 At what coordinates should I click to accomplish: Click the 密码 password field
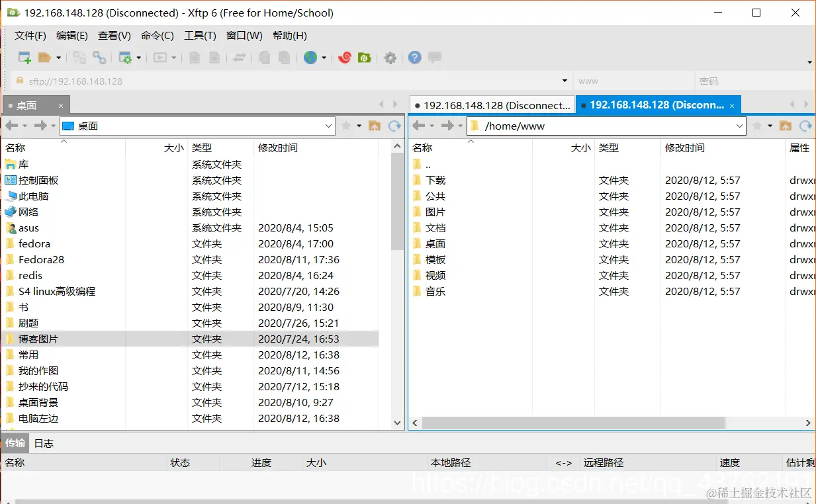click(x=754, y=81)
